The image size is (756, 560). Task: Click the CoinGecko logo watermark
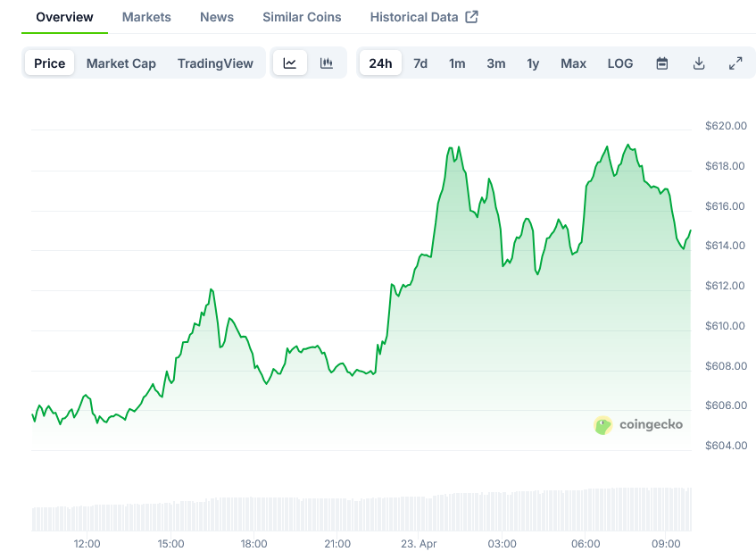(x=639, y=424)
